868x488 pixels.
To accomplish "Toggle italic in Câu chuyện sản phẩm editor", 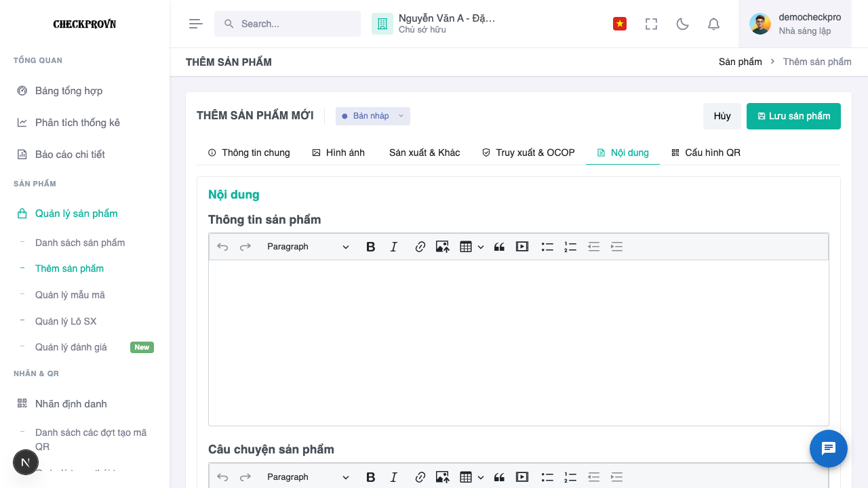I will (393, 477).
